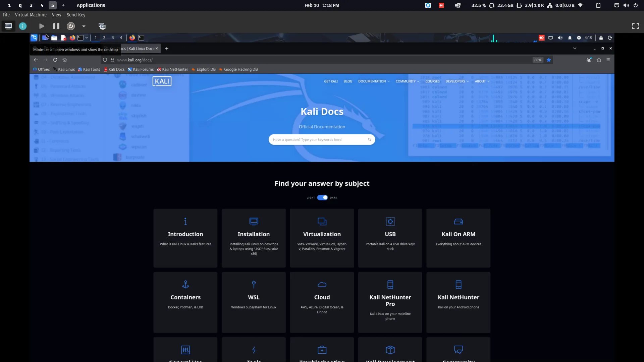Bookmark the page with the star icon
This screenshot has height=362, width=644.
pos(549,60)
